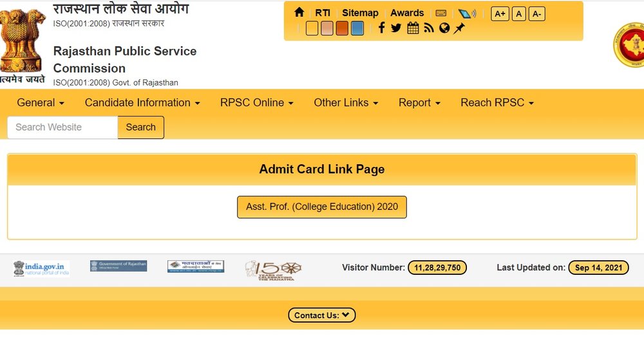Apply the blue color theme swatch
This screenshot has width=644, height=358.
click(357, 28)
